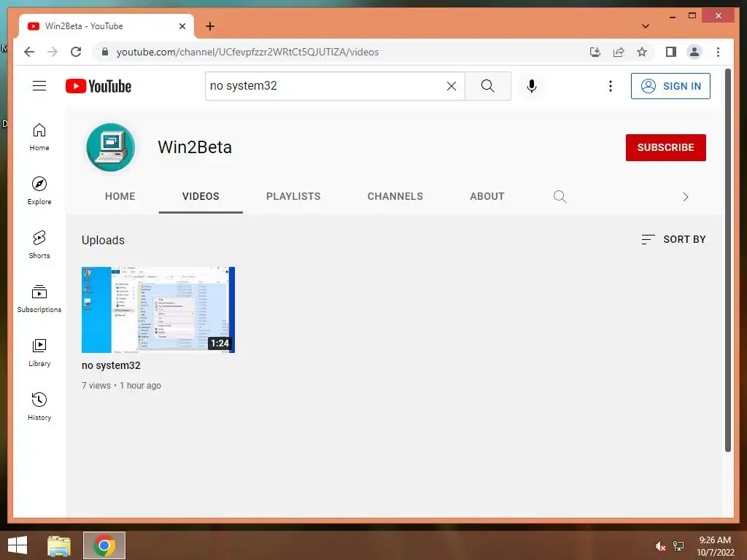This screenshot has height=560, width=747.
Task: Click the muted volume tray icon
Action: click(x=659, y=546)
